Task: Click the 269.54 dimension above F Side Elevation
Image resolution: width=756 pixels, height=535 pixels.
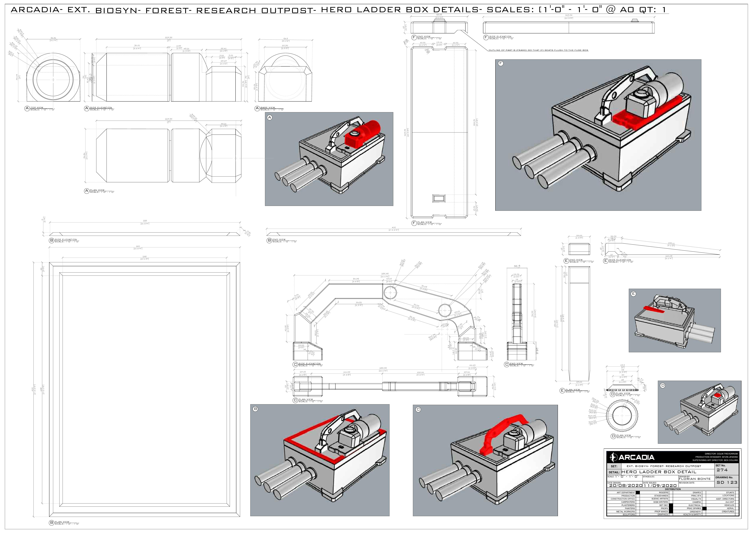Action: [x=569, y=15]
